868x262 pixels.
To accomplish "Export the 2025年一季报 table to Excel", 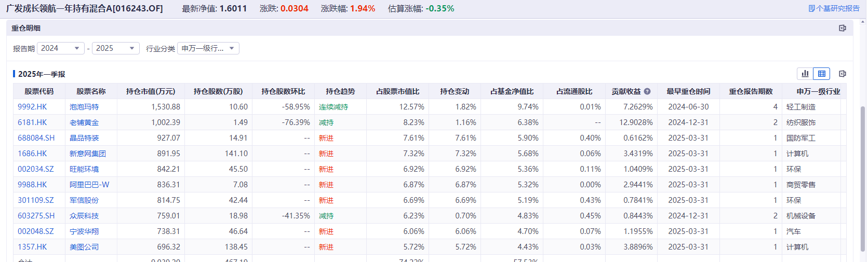I will point(843,74).
